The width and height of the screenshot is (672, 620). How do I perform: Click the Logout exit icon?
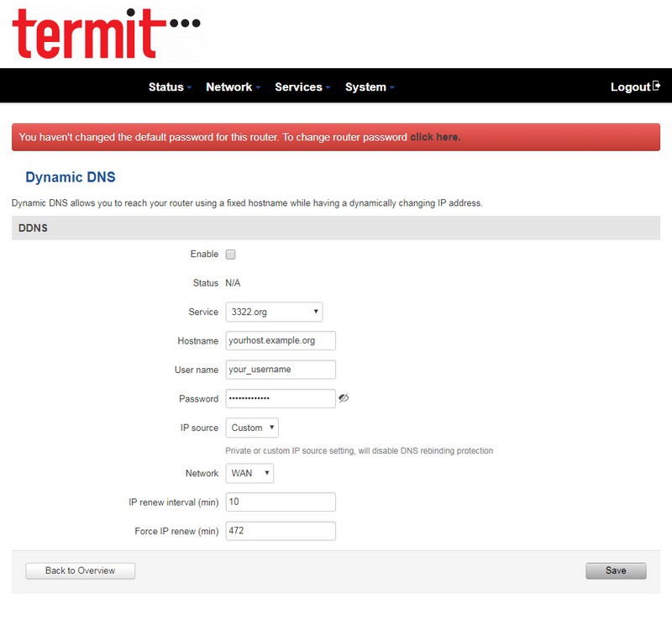pos(657,86)
